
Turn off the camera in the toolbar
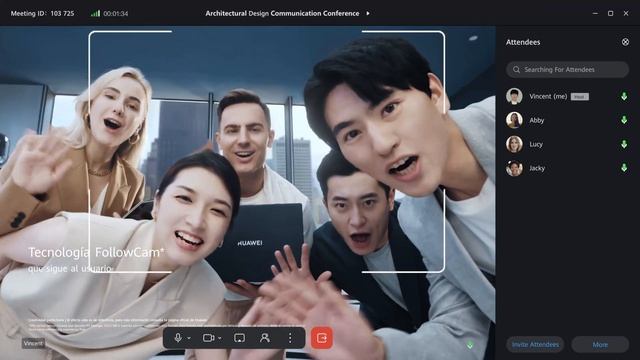209,338
